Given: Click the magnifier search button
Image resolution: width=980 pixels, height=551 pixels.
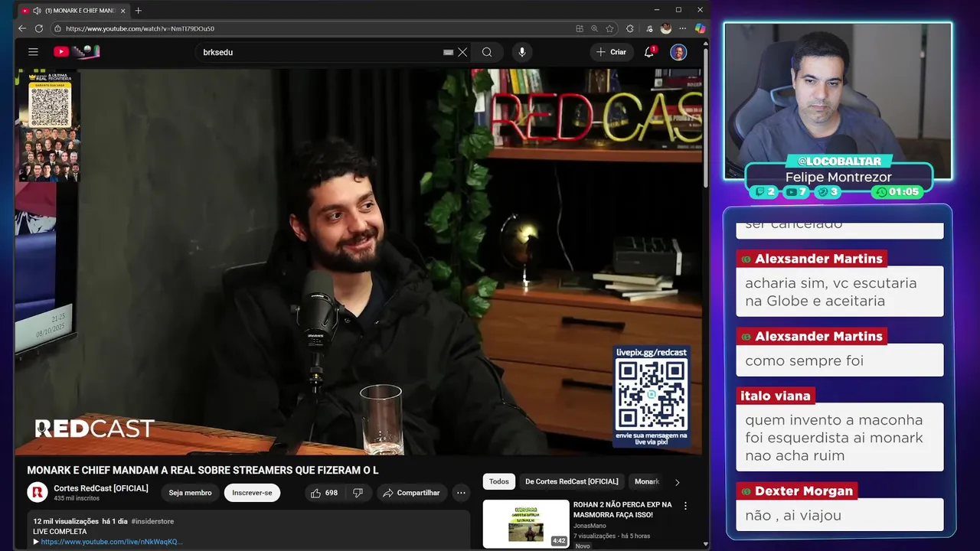Looking at the screenshot, I should [x=487, y=52].
